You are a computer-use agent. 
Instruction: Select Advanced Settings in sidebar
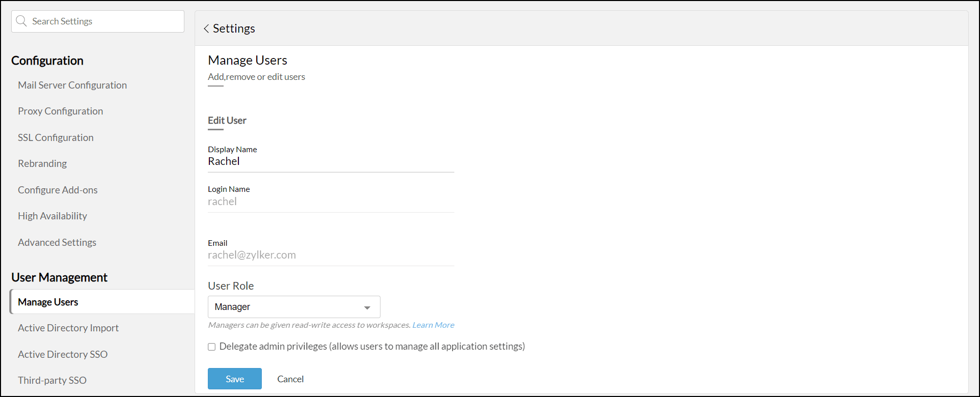[57, 242]
